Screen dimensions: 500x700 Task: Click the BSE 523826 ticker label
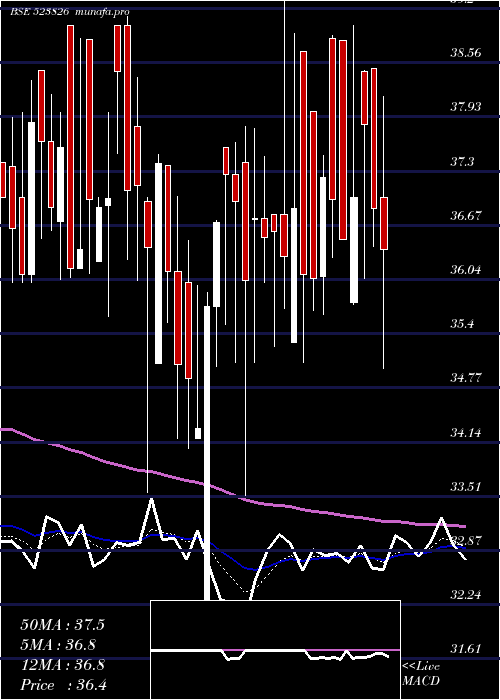click(x=39, y=12)
